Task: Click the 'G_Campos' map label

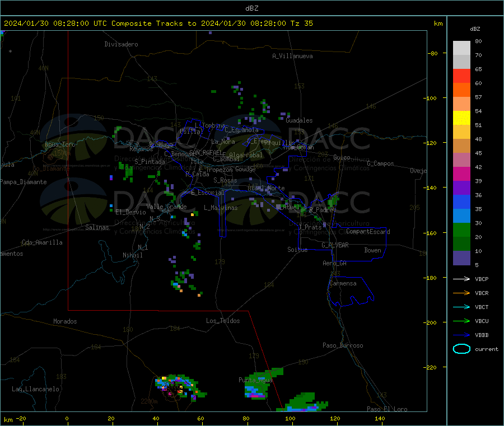Action: pyautogui.click(x=381, y=163)
